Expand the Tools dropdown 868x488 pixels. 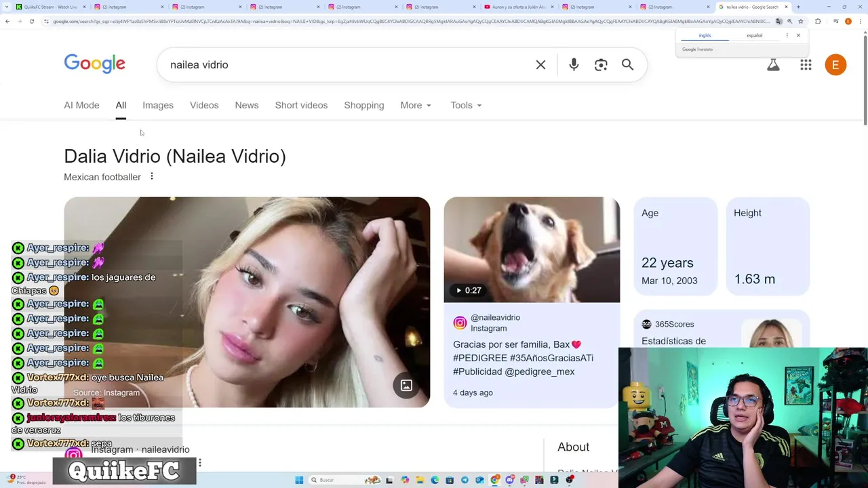click(x=466, y=105)
